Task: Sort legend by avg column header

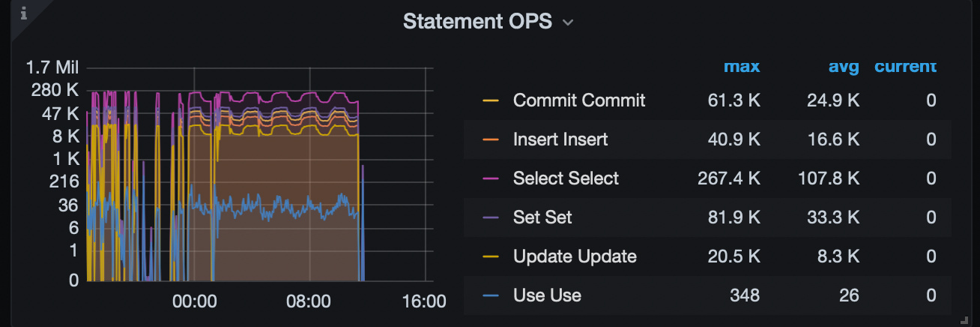Action: click(x=843, y=67)
